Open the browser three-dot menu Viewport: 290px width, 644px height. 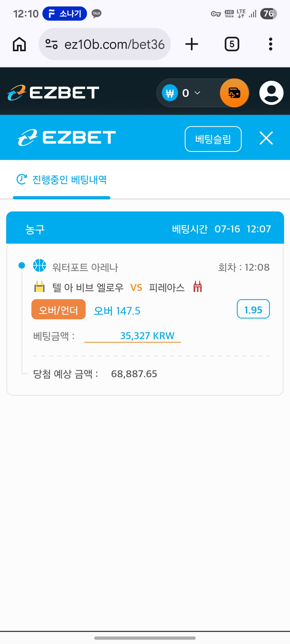[x=271, y=44]
